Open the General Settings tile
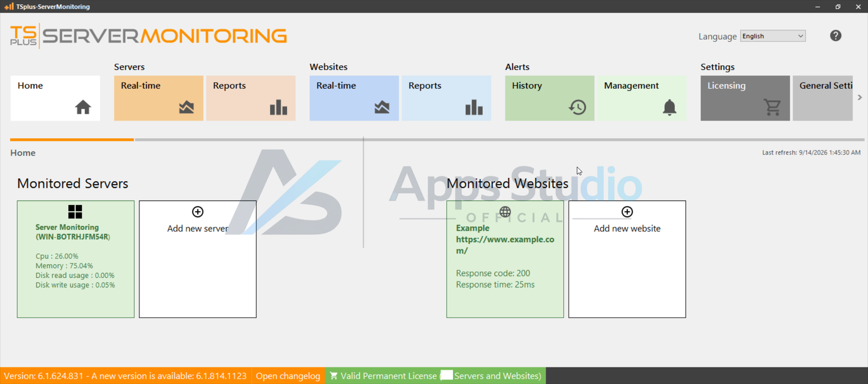 coord(823,98)
